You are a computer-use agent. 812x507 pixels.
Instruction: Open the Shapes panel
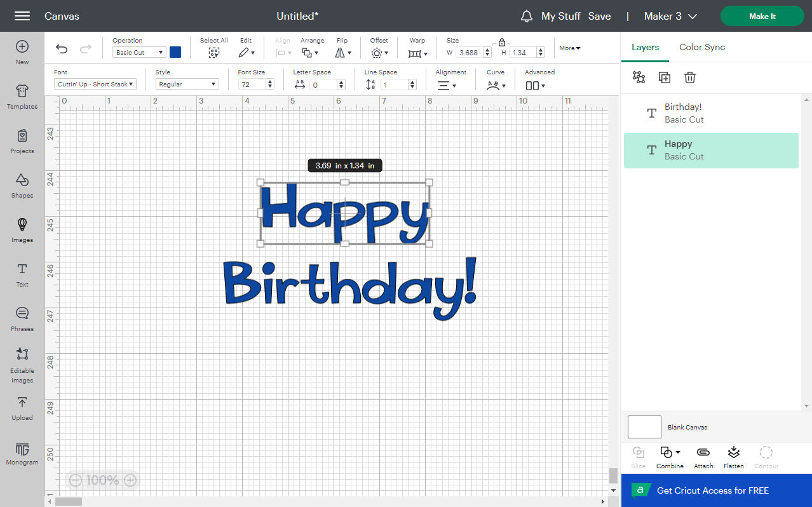[x=22, y=186]
